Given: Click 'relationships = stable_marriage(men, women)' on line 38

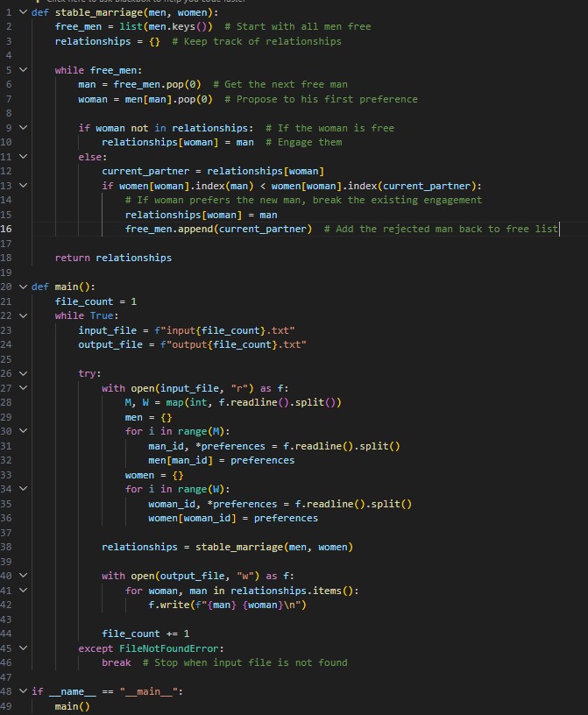Looking at the screenshot, I should pos(227,547).
